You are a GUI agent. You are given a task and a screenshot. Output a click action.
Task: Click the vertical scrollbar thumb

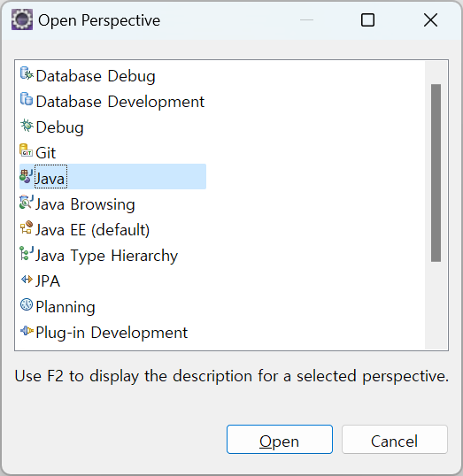(436, 173)
